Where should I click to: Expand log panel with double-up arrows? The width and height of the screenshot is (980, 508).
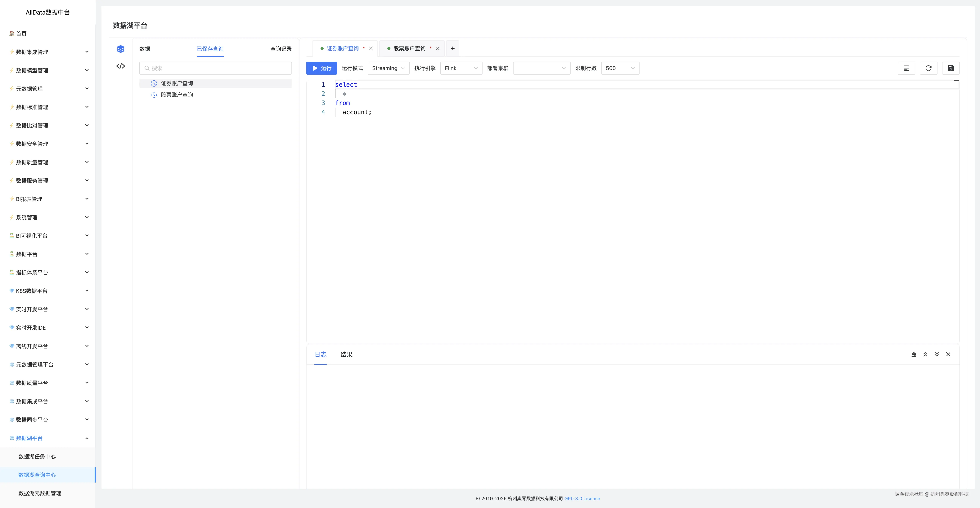[925, 354]
